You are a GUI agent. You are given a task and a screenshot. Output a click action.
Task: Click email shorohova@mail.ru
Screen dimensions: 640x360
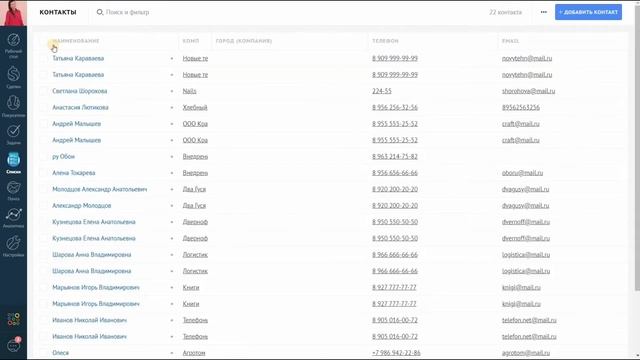click(x=528, y=91)
